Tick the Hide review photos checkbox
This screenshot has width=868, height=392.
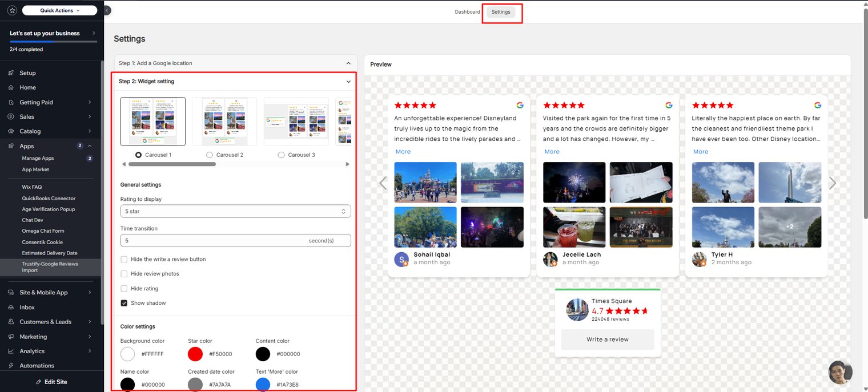click(124, 274)
